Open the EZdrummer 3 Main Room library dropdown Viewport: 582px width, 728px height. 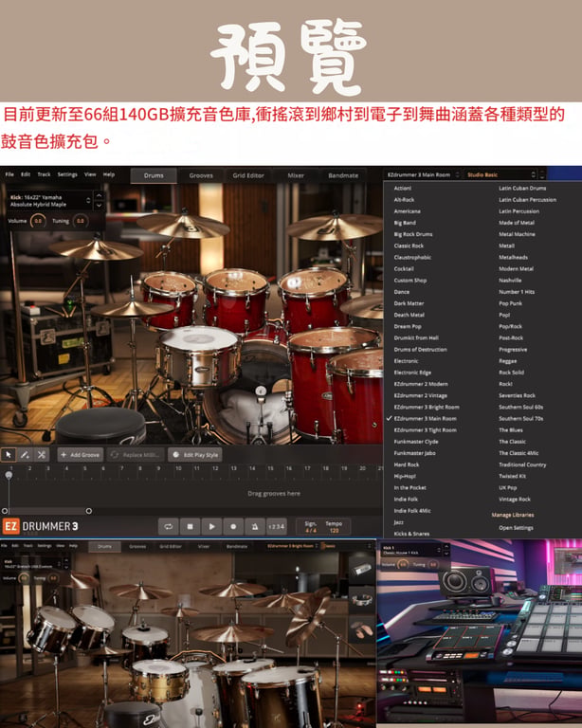[423, 174]
